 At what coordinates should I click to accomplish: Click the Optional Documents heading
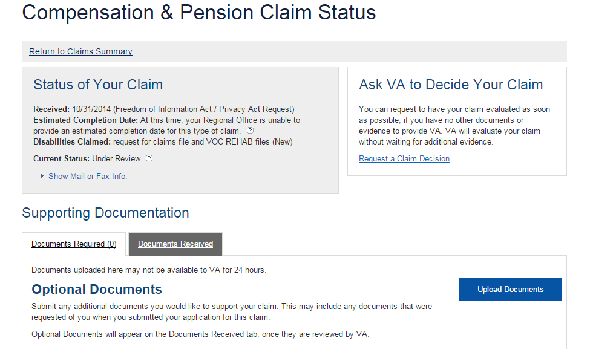click(97, 289)
